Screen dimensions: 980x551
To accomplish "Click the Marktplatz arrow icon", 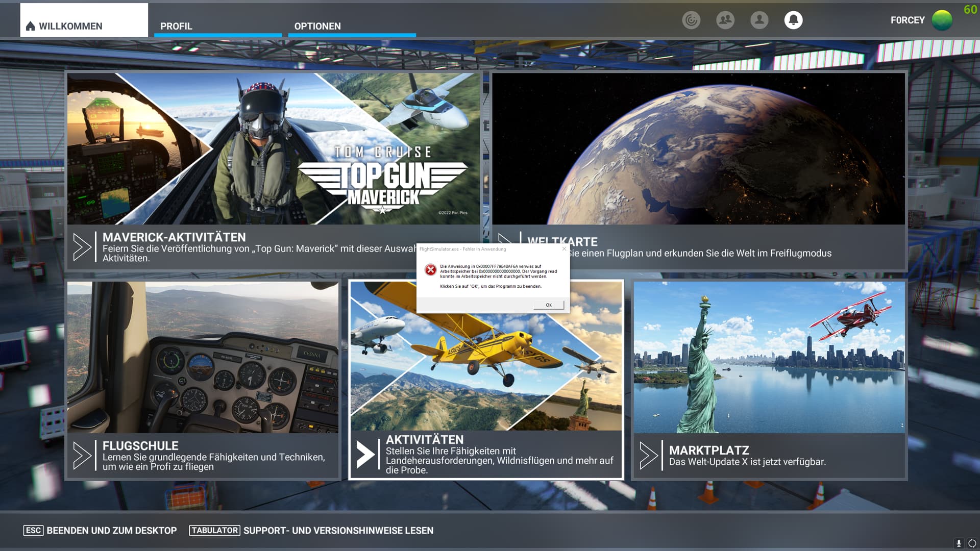I will tap(648, 455).
